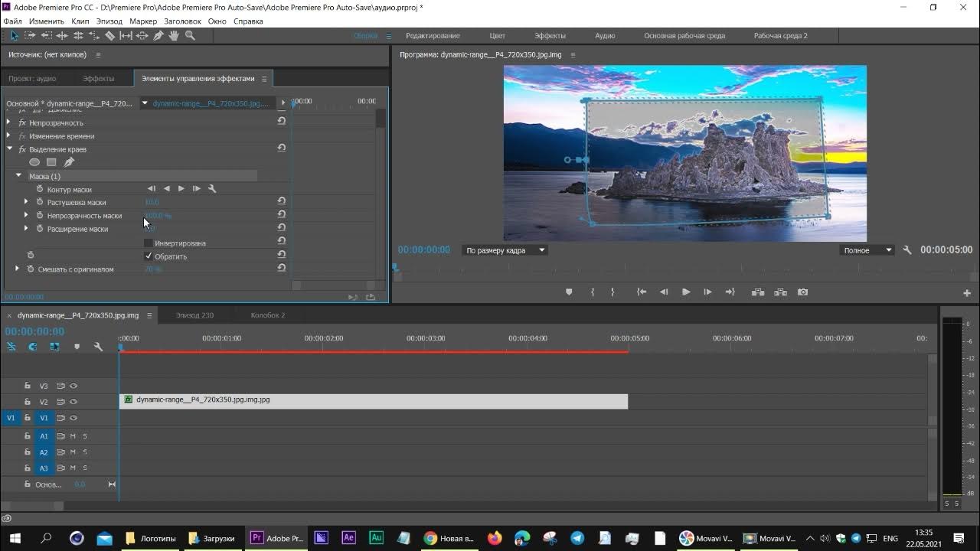The height and width of the screenshot is (551, 980).
Task: Solo audio track A2
Action: (x=85, y=452)
